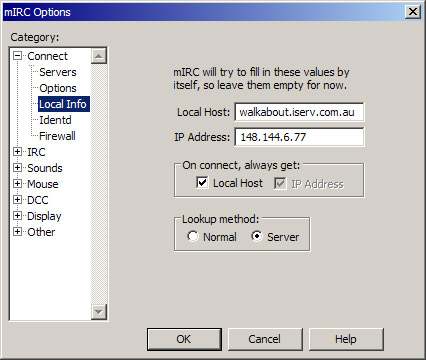Close the mIRC Options dialog
Image resolution: width=426 pixels, height=360 pixels.
pyautogui.click(x=412, y=12)
